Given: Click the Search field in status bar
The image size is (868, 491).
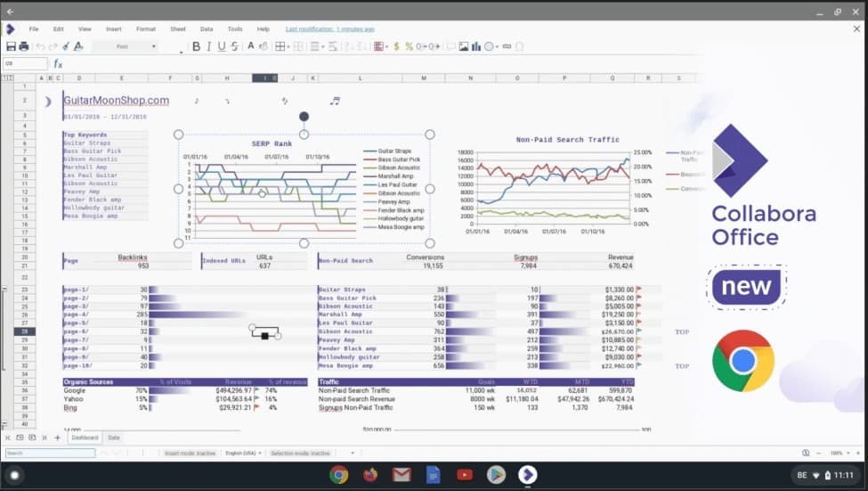Looking at the screenshot, I should point(51,454).
